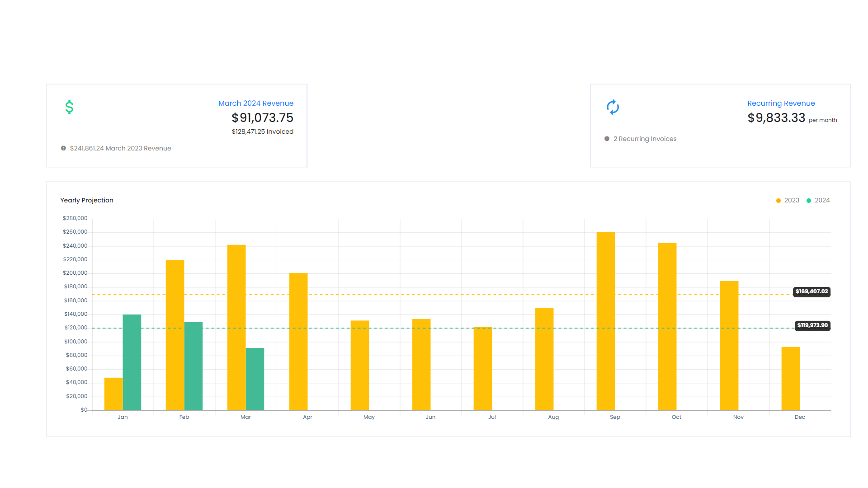The image size is (868, 488).
Task: Select the yellow December 2023 bar
Action: (791, 379)
